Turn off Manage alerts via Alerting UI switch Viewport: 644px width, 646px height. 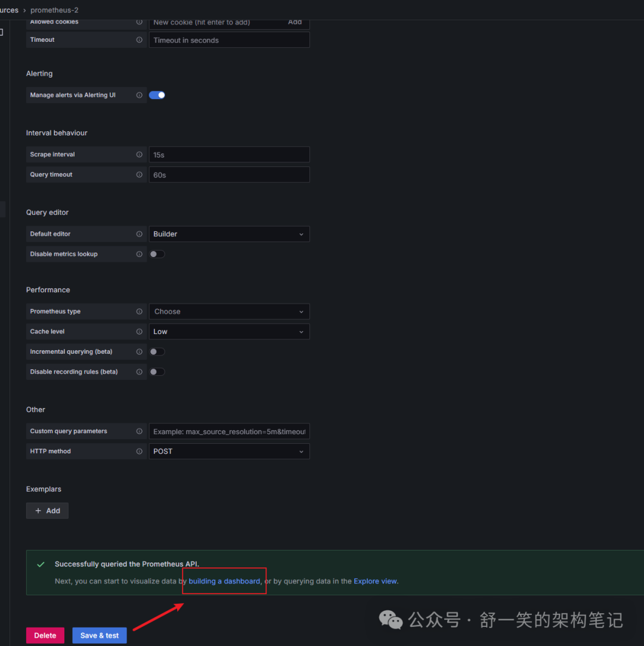pos(157,95)
